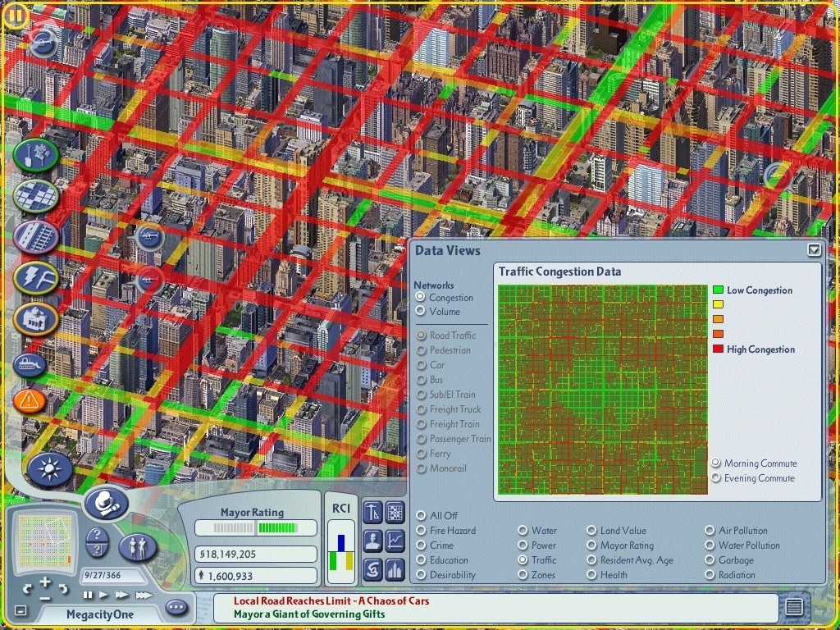Set simulation to normal play speed
Viewport: 840px width, 630px height.
coord(104,595)
